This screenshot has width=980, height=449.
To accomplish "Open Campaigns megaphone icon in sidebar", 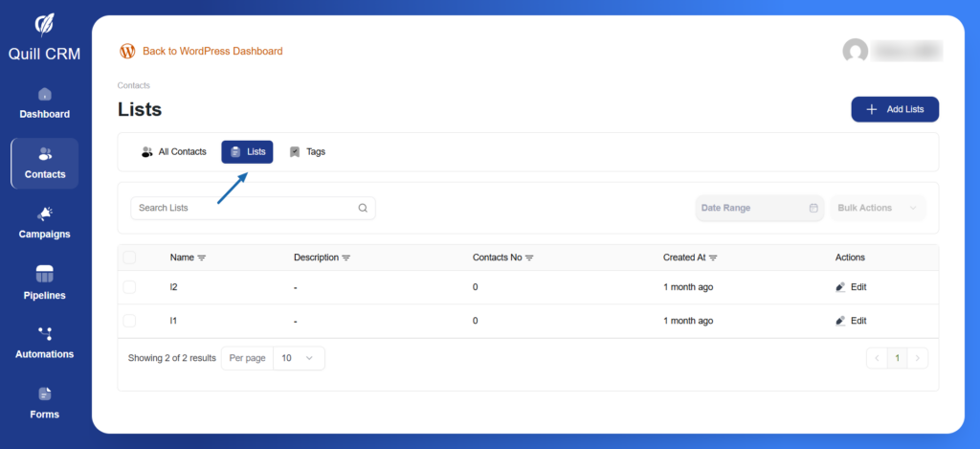I will (44, 214).
